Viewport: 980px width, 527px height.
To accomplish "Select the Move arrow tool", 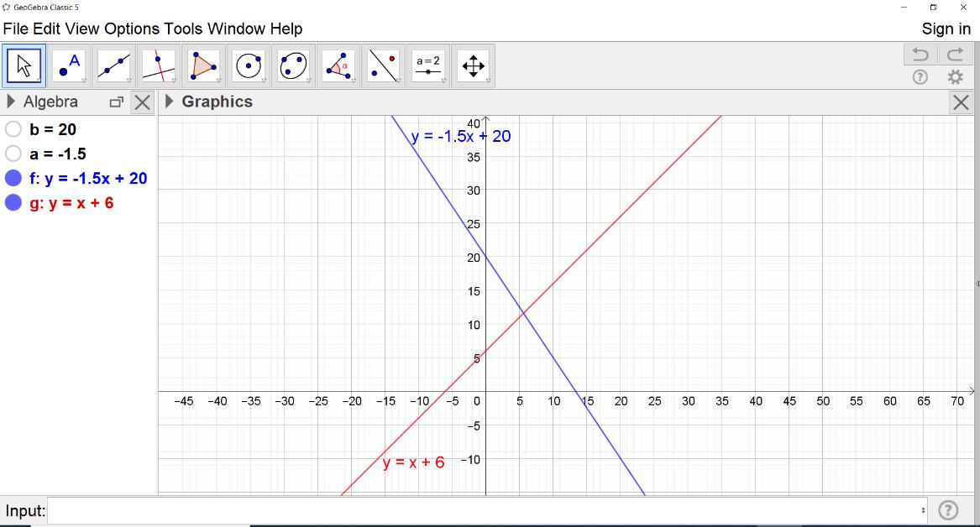I will pos(24,65).
